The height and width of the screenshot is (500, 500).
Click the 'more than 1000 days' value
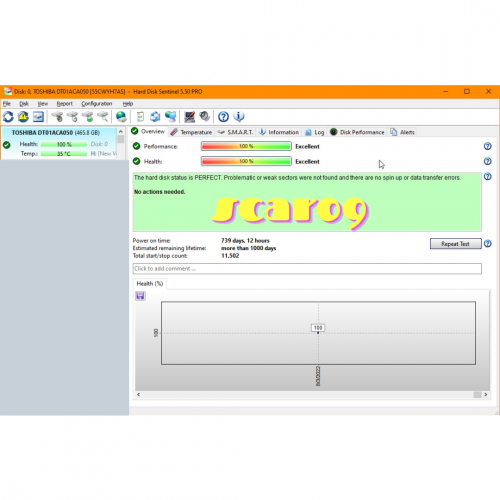[248, 248]
